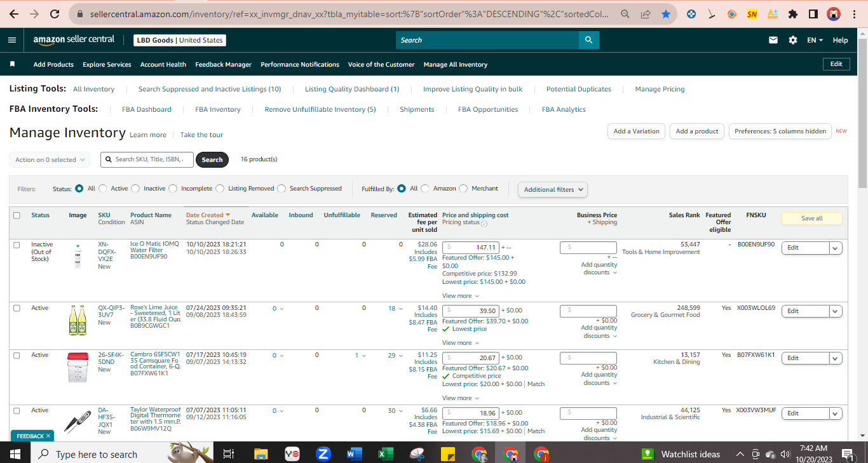Open the SN extension icon

(752, 13)
